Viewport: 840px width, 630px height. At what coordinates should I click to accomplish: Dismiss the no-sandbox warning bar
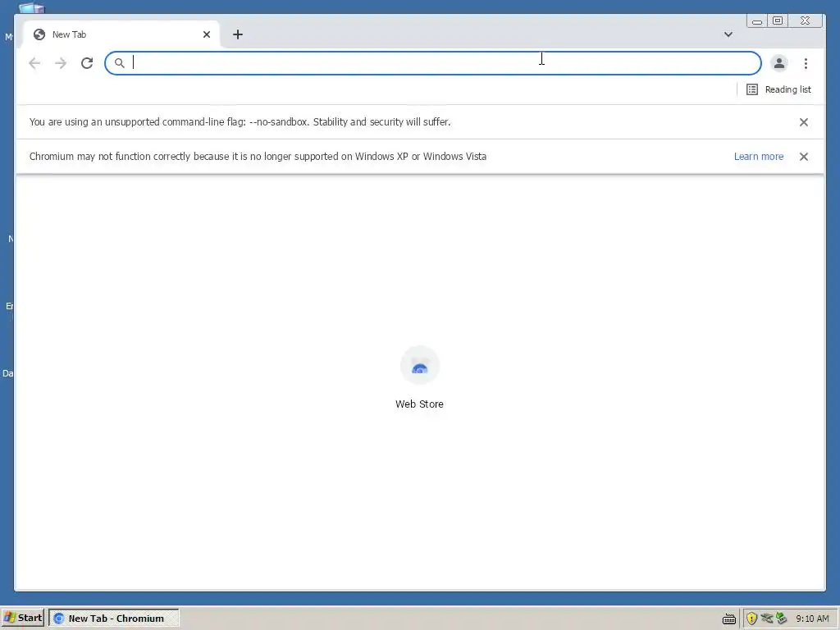pyautogui.click(x=804, y=122)
